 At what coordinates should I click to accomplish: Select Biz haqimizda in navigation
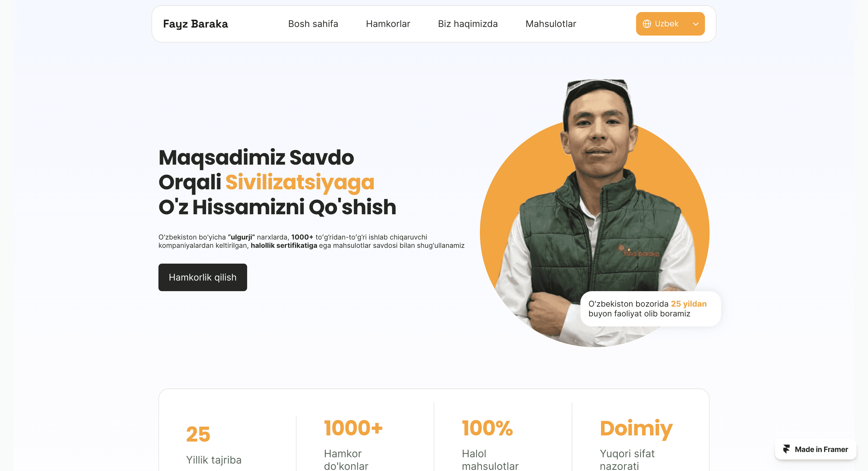point(467,24)
